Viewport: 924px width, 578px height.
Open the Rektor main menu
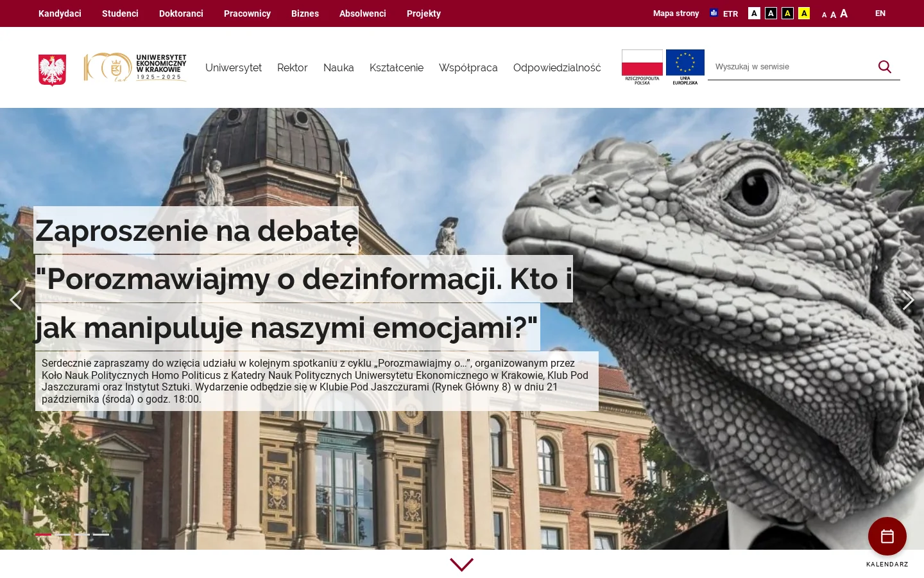293,67
